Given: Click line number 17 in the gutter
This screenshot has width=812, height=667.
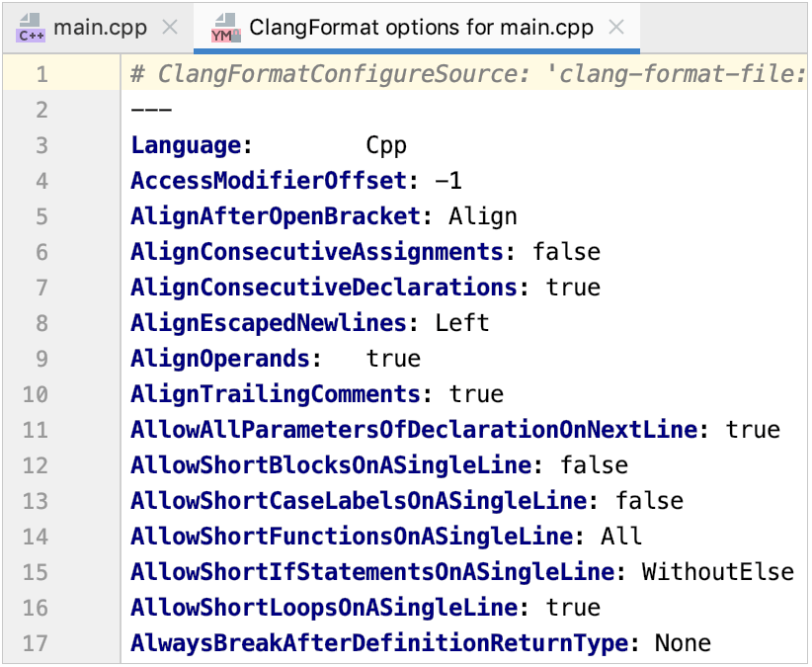Looking at the screenshot, I should click(x=35, y=642).
